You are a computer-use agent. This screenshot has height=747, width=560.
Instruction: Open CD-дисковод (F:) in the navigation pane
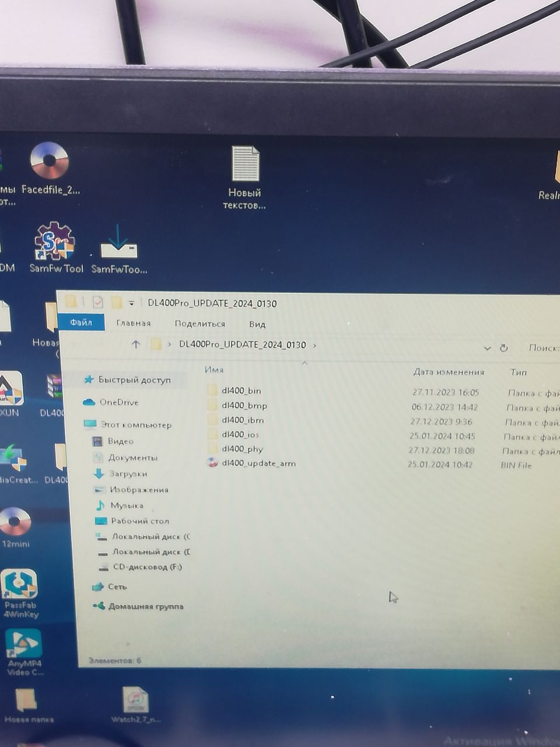(140, 567)
